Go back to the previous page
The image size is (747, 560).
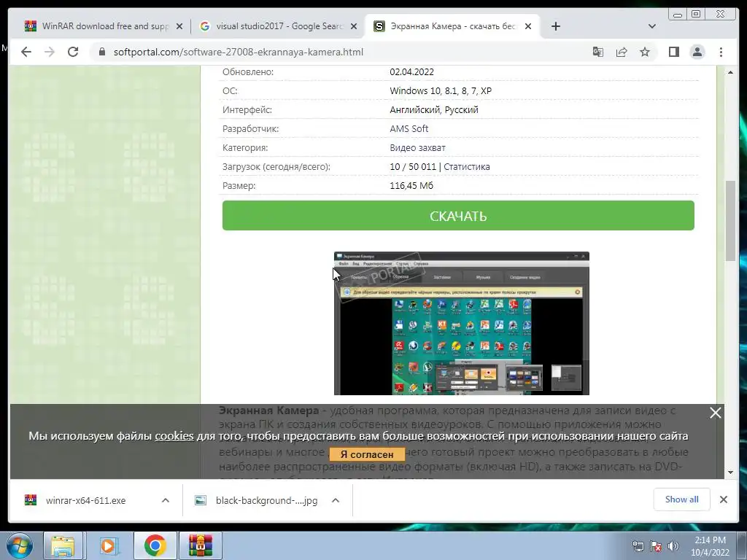coord(26,52)
